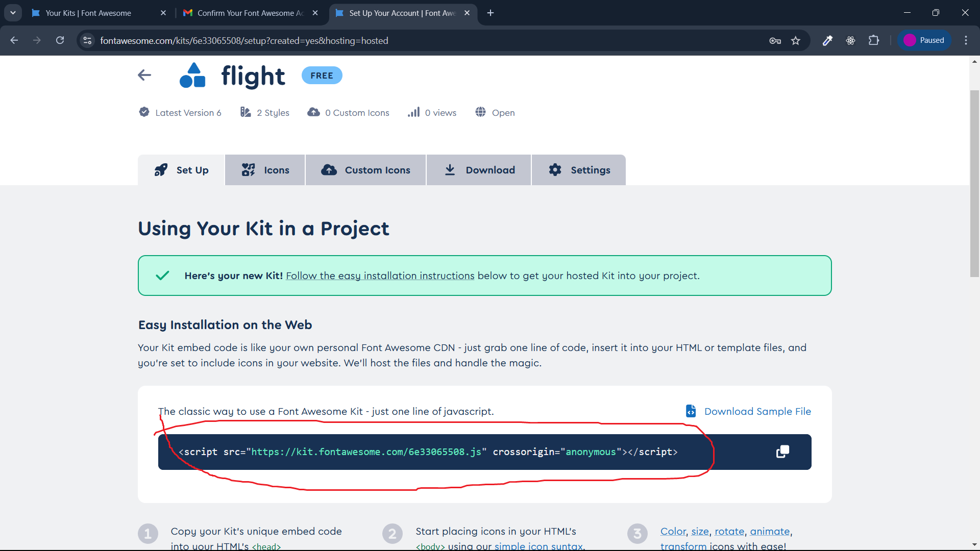Bookmark this page with the star icon
The image size is (980, 551).
pyautogui.click(x=796, y=40)
